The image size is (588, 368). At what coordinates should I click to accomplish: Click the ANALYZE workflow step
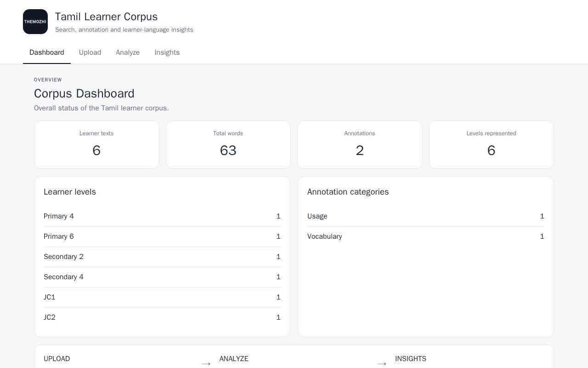pos(234,359)
